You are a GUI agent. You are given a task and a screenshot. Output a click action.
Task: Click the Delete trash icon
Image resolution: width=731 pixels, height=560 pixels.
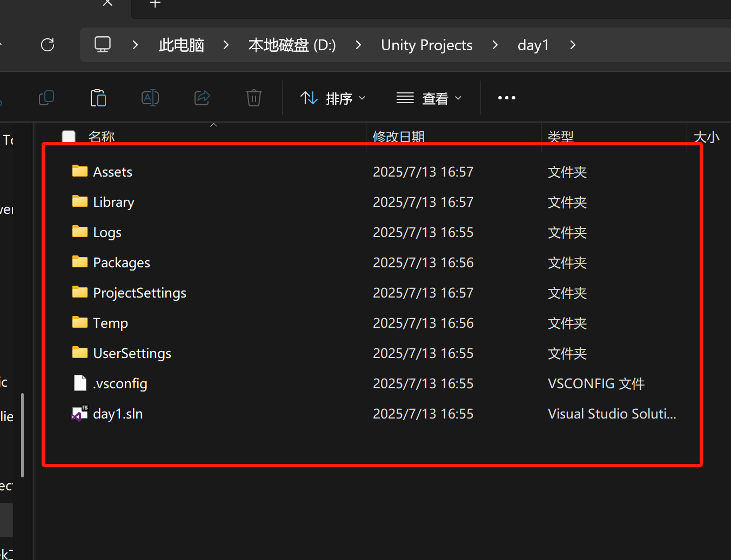pos(253,98)
